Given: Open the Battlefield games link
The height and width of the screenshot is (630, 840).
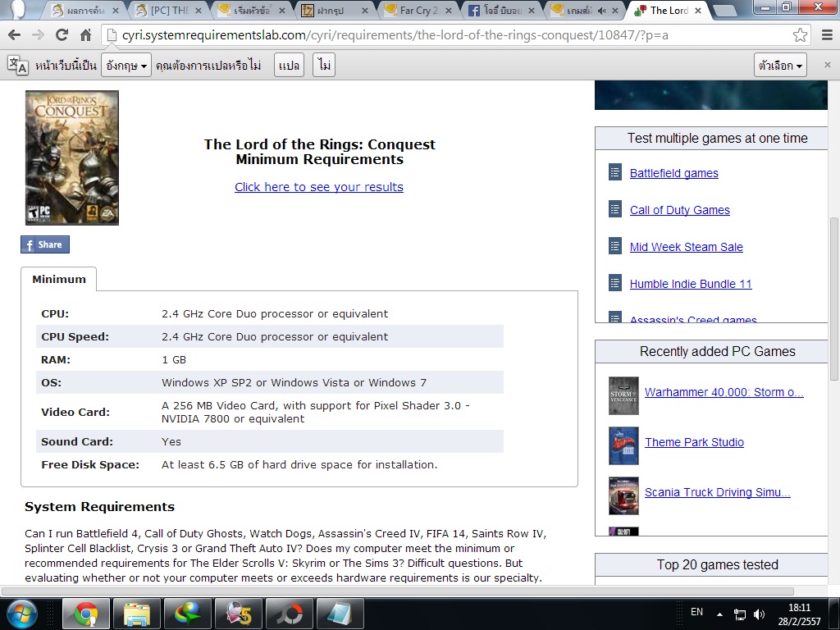Looking at the screenshot, I should [674, 173].
